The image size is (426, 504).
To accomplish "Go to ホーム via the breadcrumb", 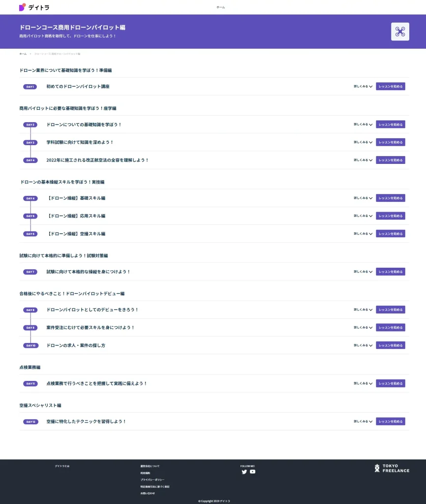I will coord(23,53).
